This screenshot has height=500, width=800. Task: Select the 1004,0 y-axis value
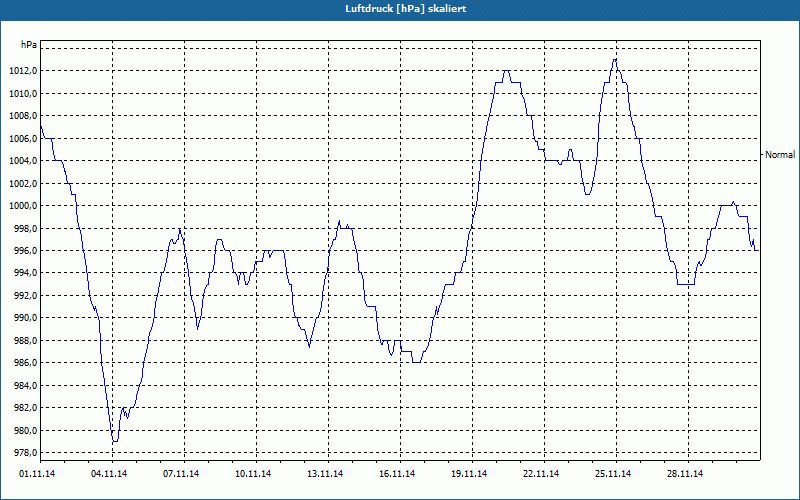pos(23,161)
